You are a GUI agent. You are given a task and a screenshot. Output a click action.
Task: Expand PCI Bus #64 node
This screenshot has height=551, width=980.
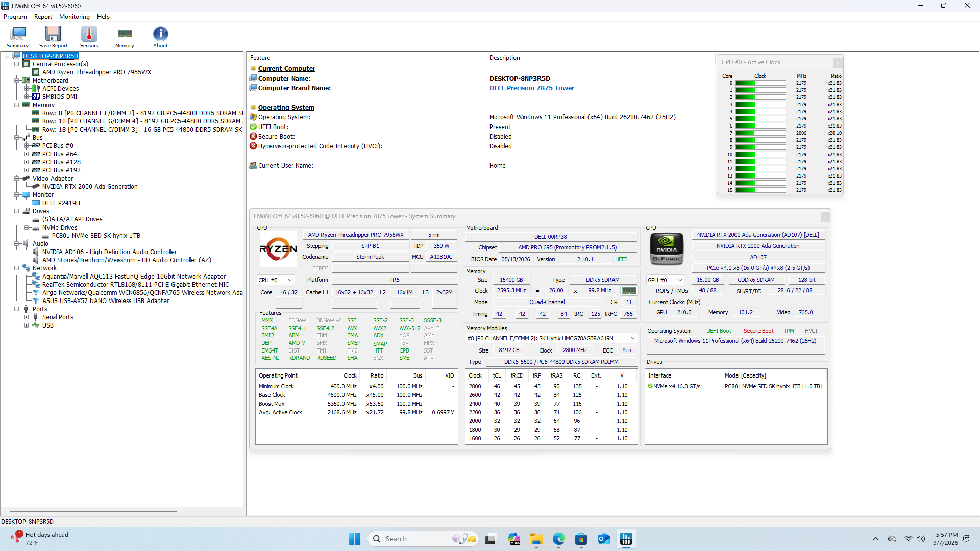pos(27,154)
